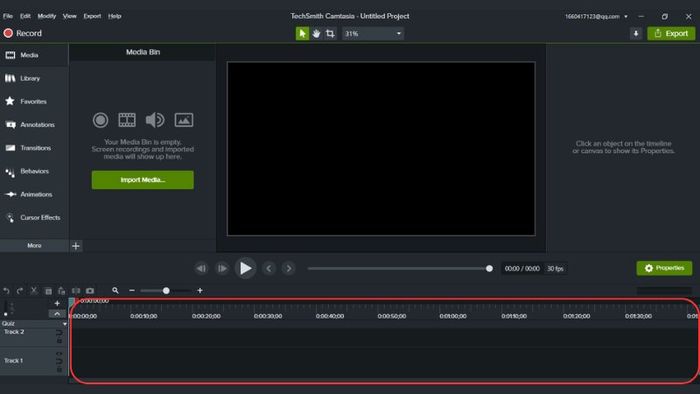The width and height of the screenshot is (700, 394).
Task: Activate the hand Pan tool
Action: (x=316, y=33)
